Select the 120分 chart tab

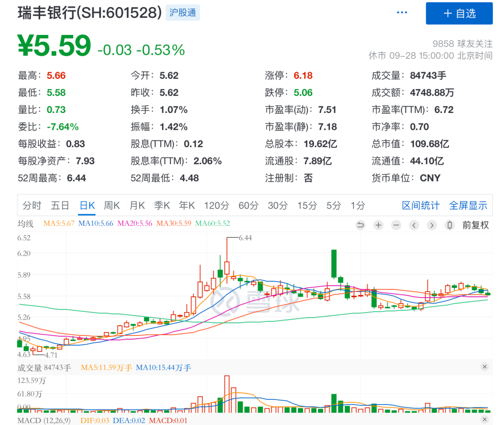click(x=217, y=205)
